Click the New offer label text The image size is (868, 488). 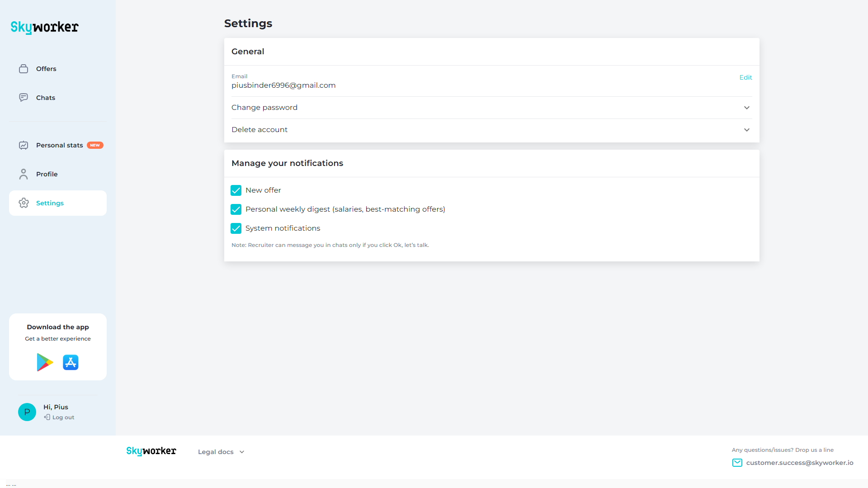coord(263,190)
